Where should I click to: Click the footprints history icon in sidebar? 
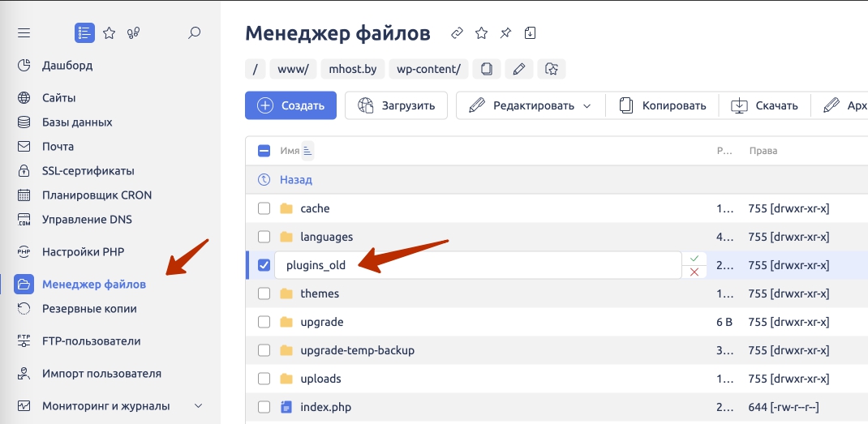coord(133,33)
